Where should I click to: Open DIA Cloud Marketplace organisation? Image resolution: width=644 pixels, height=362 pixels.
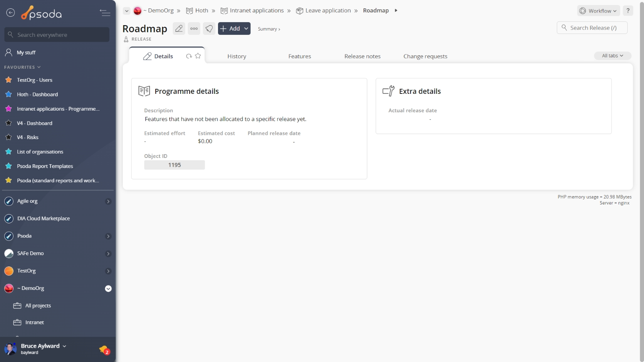click(43, 219)
